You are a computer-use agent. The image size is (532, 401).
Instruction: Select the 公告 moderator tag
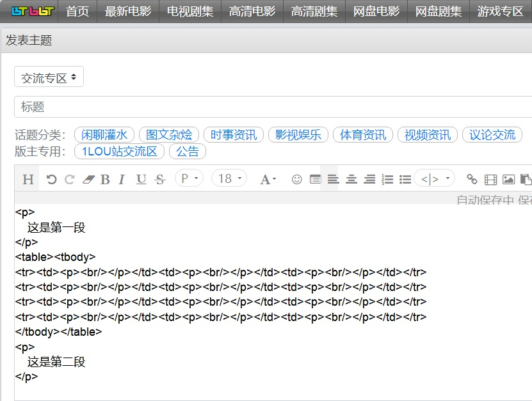click(188, 151)
